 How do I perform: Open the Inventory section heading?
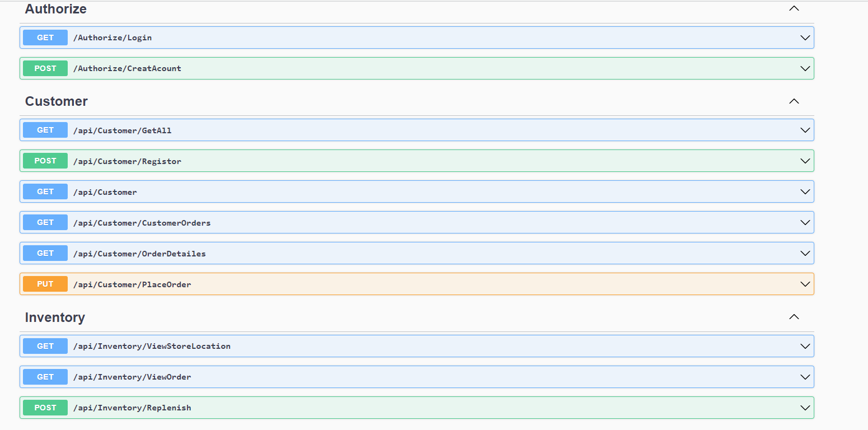click(x=55, y=317)
